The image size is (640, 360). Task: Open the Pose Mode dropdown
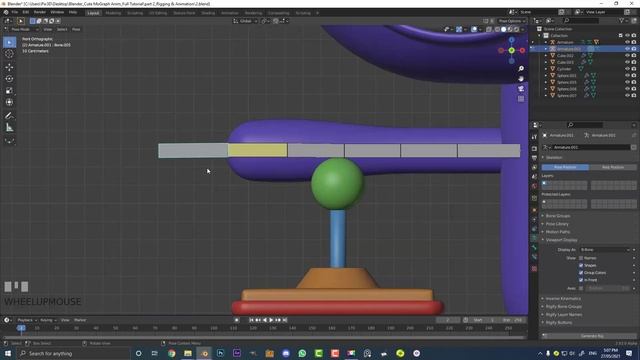[x=24, y=29]
